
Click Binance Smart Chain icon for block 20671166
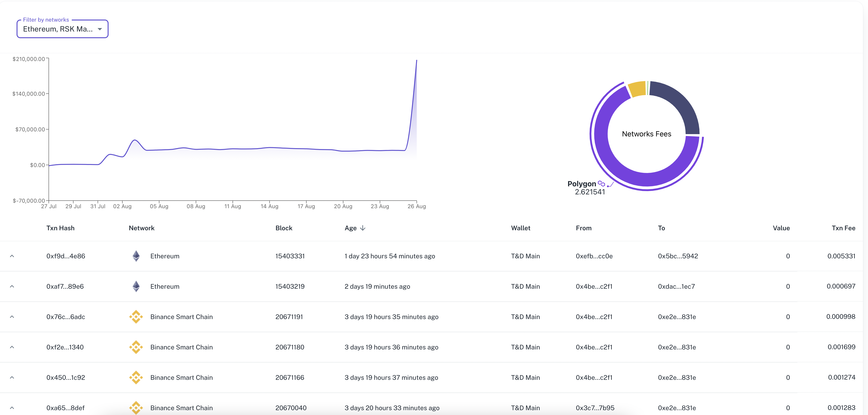coord(136,377)
